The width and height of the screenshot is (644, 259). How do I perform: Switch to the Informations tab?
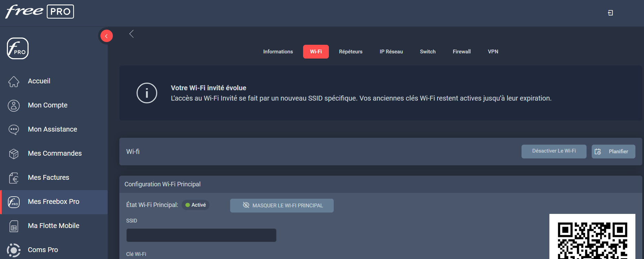click(x=278, y=52)
